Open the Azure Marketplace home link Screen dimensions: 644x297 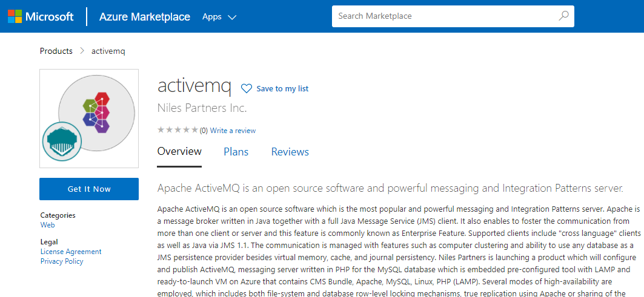coord(145,17)
